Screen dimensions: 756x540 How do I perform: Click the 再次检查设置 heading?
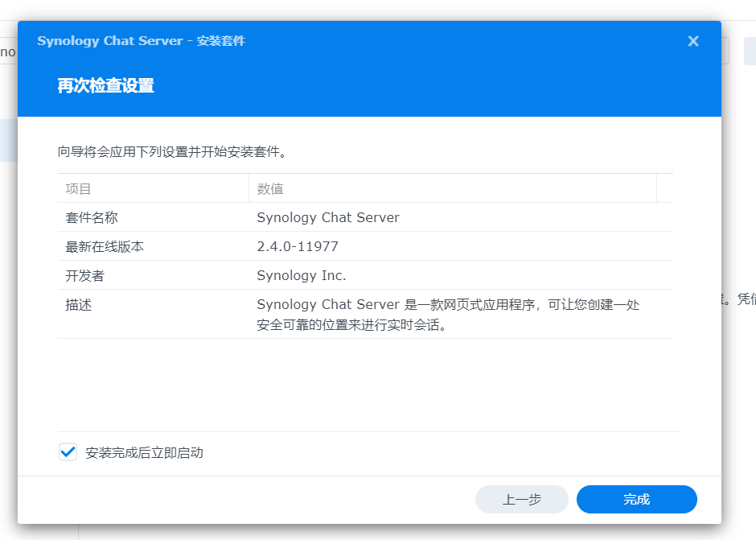pyautogui.click(x=105, y=86)
